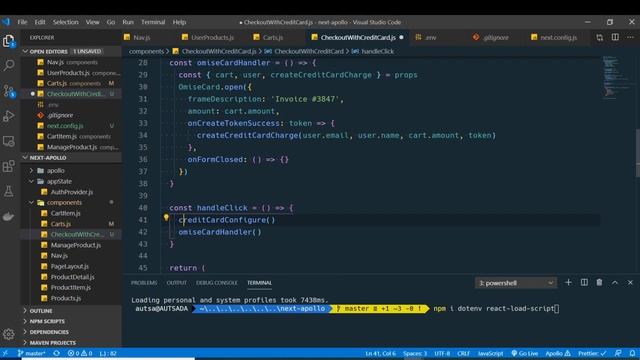This screenshot has width=640, height=360.
Task: Open Manage settings gear icon
Action: [9, 334]
